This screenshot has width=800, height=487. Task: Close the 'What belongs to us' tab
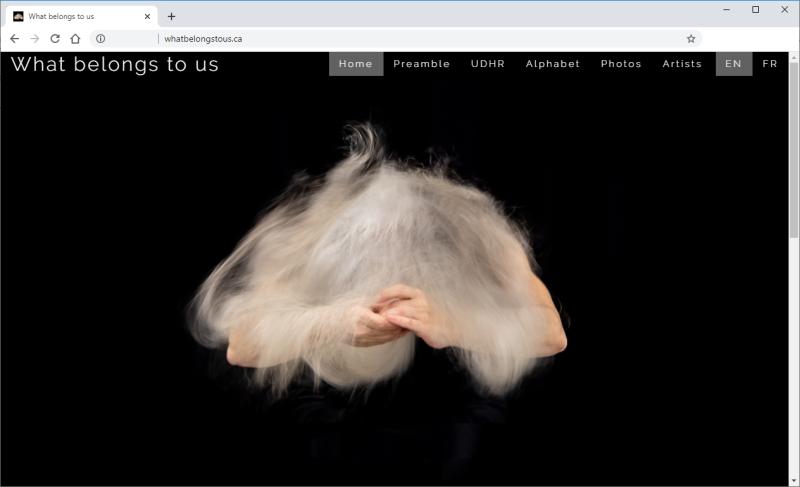147,16
